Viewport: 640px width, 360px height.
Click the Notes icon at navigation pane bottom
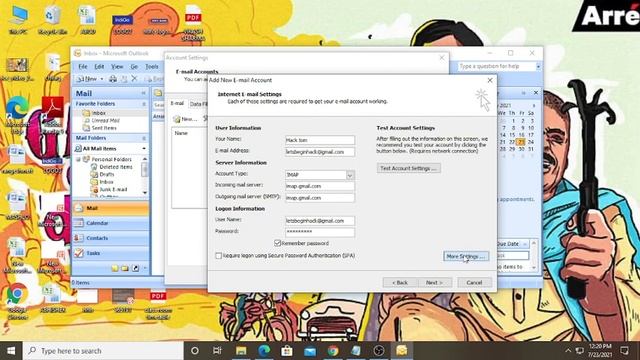tap(115, 268)
